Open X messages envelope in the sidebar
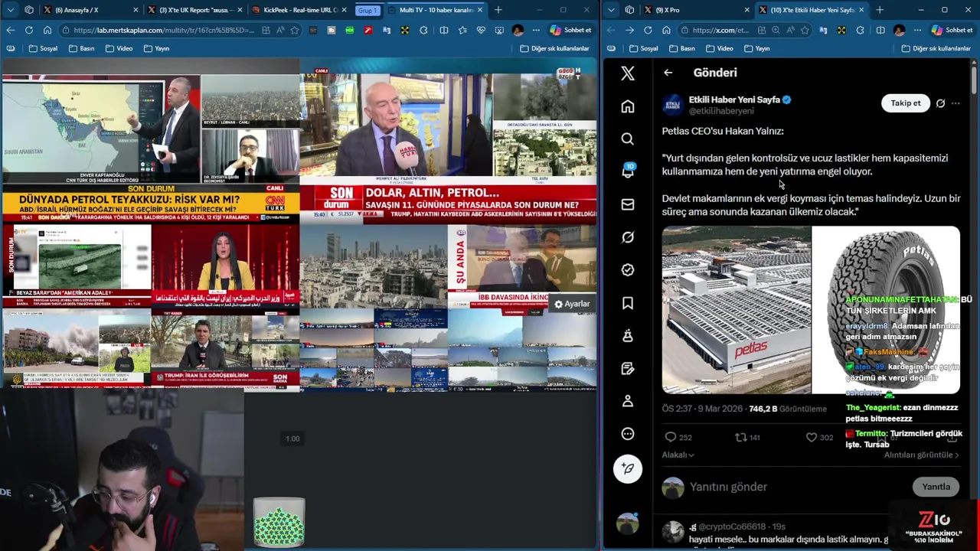 point(628,204)
